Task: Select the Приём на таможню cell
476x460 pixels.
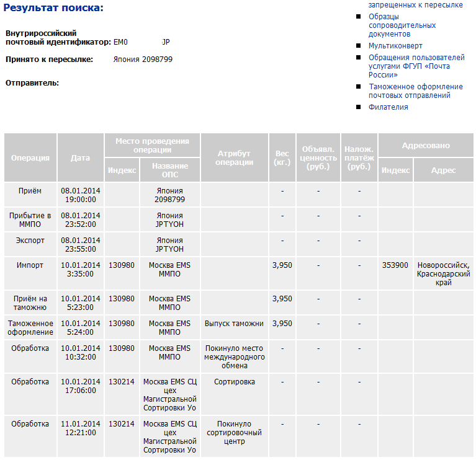Action: click(x=30, y=303)
